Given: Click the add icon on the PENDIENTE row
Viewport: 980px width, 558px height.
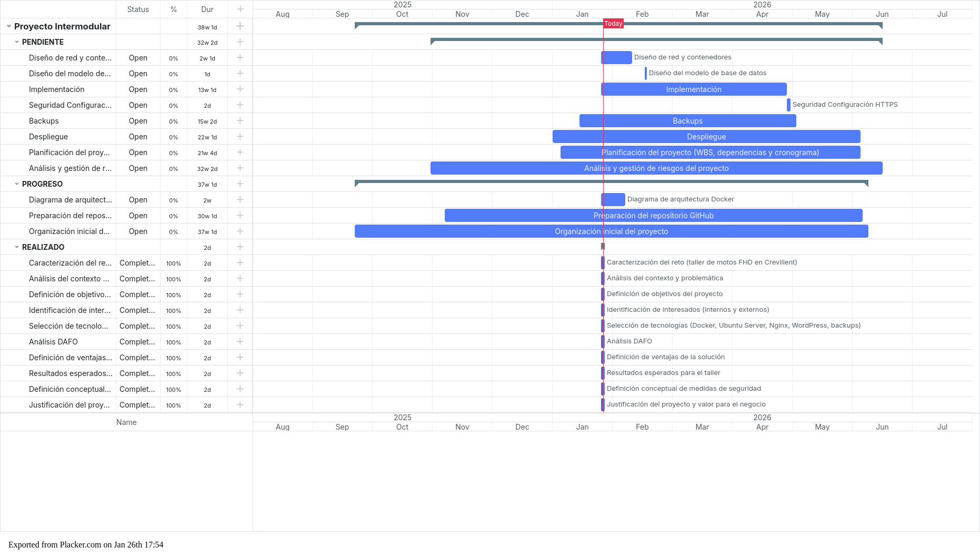Looking at the screenshot, I should point(240,42).
